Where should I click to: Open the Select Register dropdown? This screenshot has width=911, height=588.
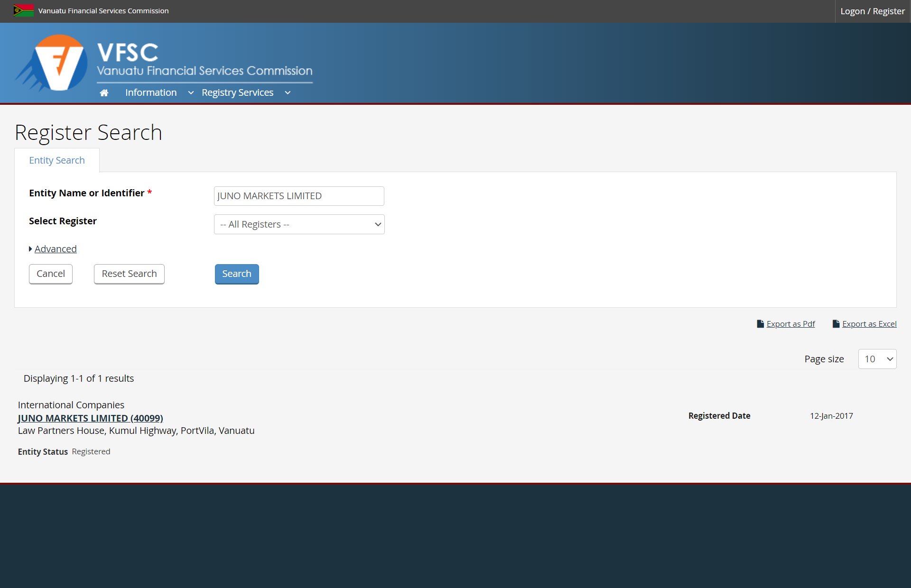[x=299, y=224]
